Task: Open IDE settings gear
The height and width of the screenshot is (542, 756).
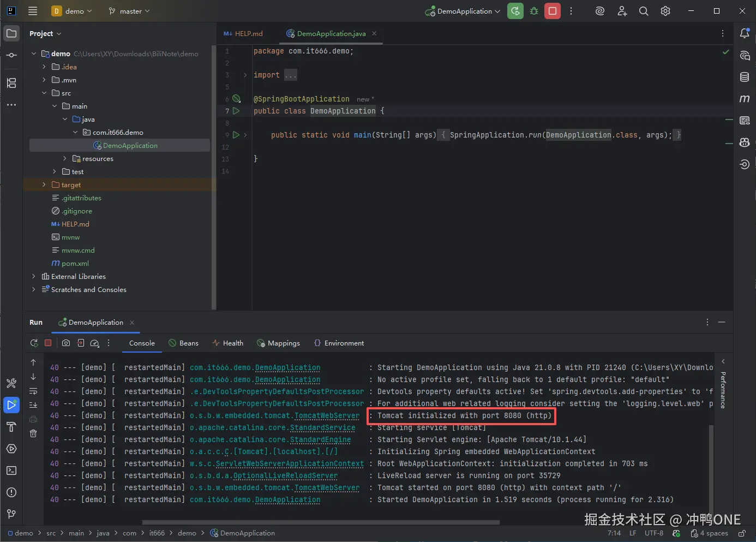Action: [665, 11]
